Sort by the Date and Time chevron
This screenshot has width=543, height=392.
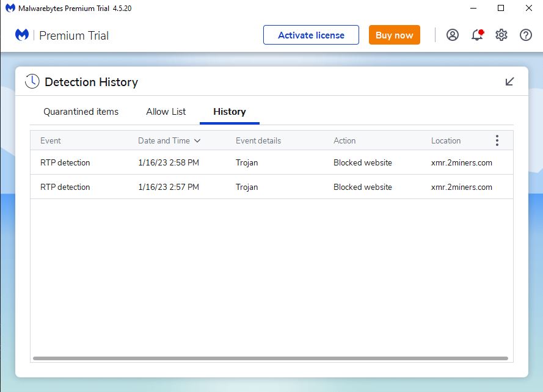(x=197, y=140)
